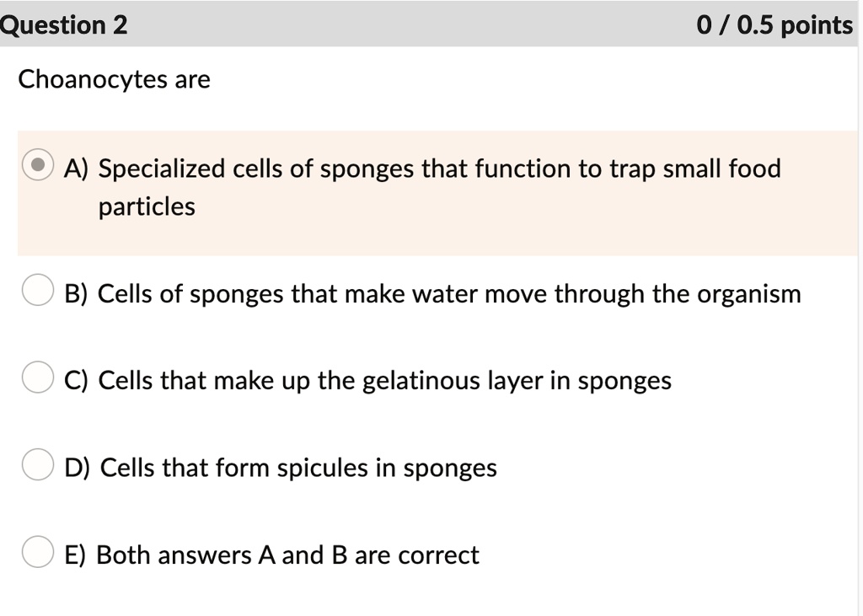Image resolution: width=863 pixels, height=616 pixels.
Task: Select radio button for answer C
Action: coord(36,378)
